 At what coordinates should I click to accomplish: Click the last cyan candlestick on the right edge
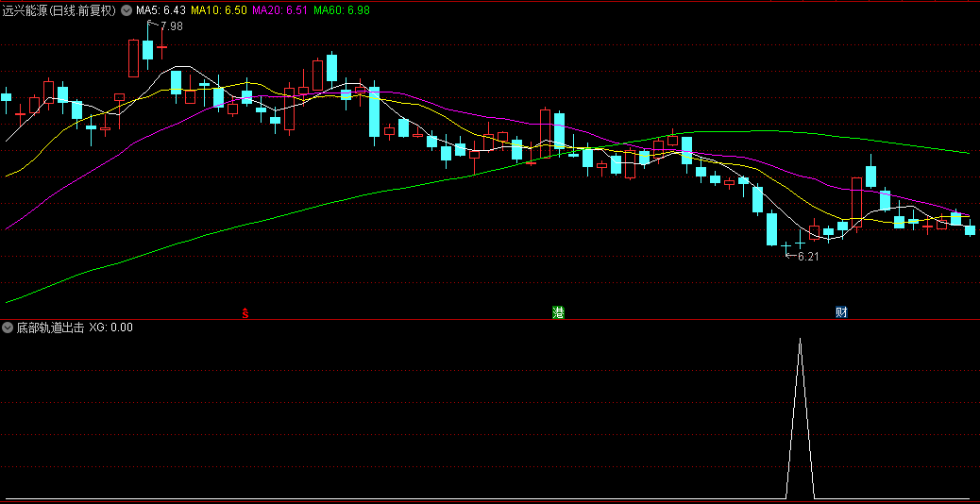pos(970,230)
